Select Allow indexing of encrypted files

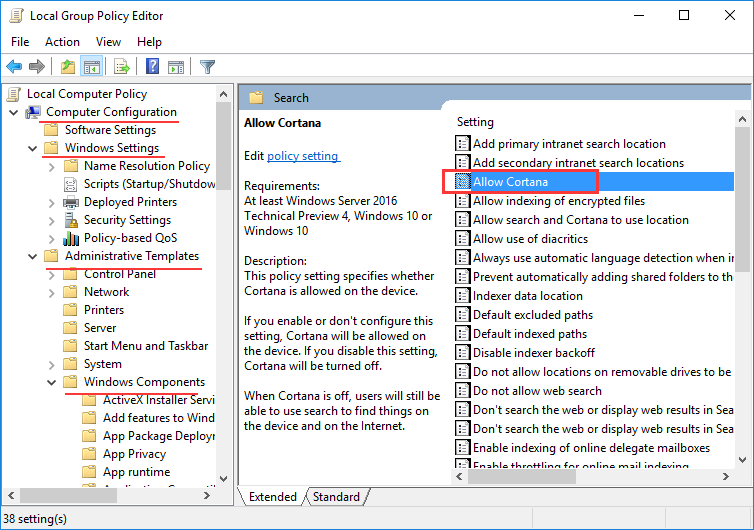point(559,201)
